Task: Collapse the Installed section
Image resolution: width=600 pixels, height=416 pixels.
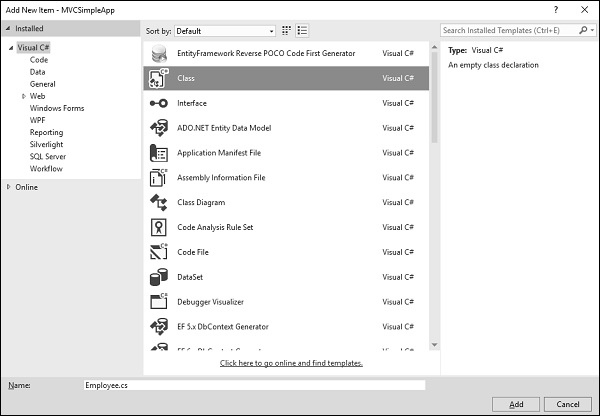Action: click(9, 29)
